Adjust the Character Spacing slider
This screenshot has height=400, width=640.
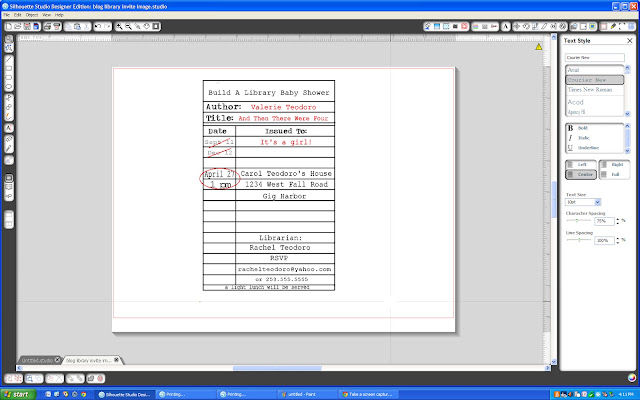[577, 220]
